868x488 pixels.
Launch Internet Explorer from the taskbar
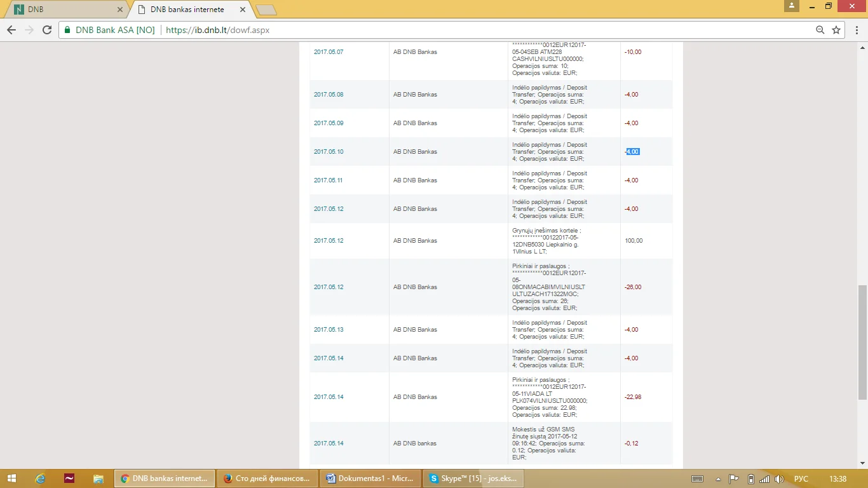[x=40, y=478]
